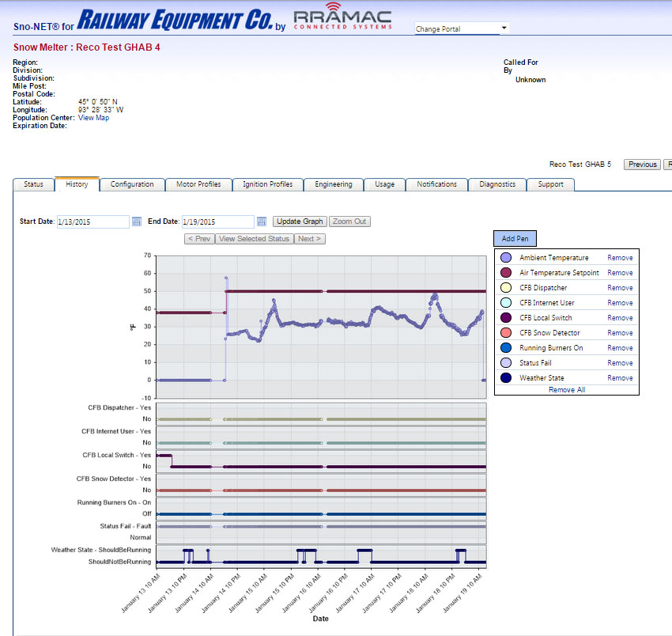This screenshot has width=672, height=636.
Task: Remove the CFB Local Switch pen
Action: [x=620, y=318]
